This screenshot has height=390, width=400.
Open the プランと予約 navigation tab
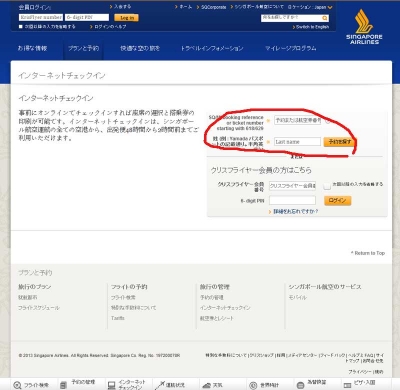pyautogui.click(x=83, y=48)
